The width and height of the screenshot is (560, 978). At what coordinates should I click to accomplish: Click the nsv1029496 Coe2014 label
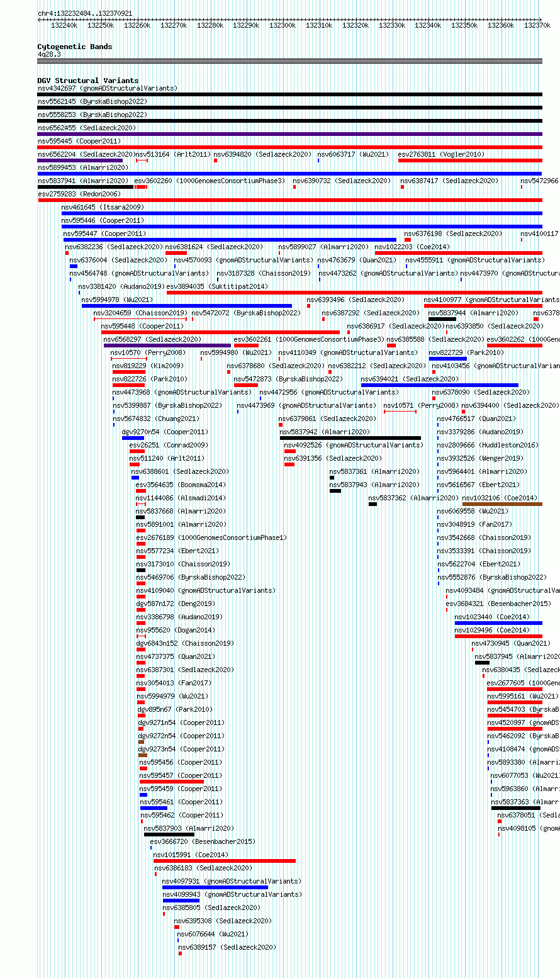pyautogui.click(x=493, y=630)
